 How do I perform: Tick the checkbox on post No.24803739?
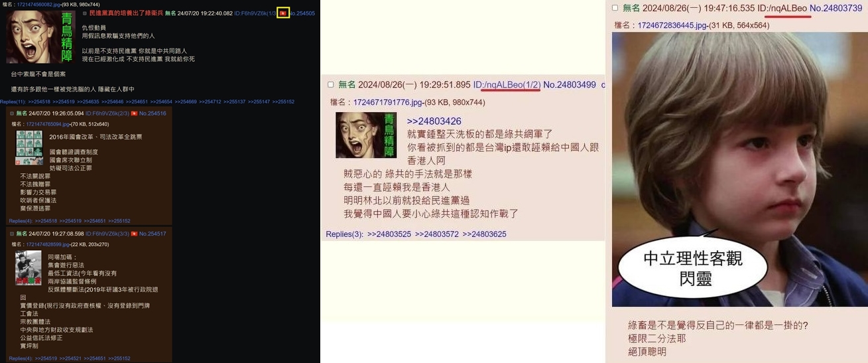(615, 8)
